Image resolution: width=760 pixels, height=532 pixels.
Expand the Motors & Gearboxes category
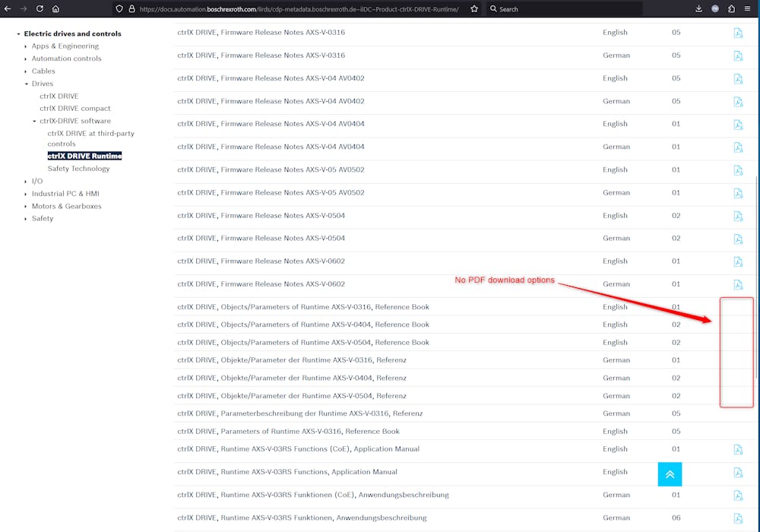26,206
